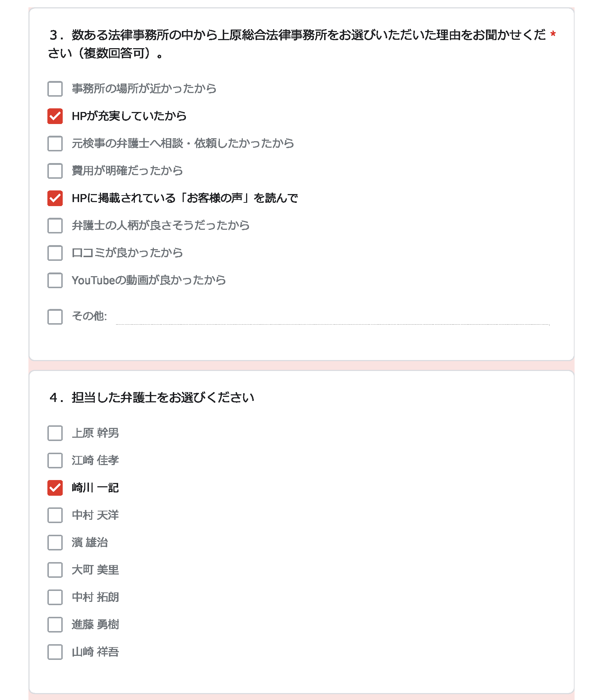Viewport: 603px width, 700px height.
Task: Check the 濱 雄治 option
Action: (x=55, y=542)
